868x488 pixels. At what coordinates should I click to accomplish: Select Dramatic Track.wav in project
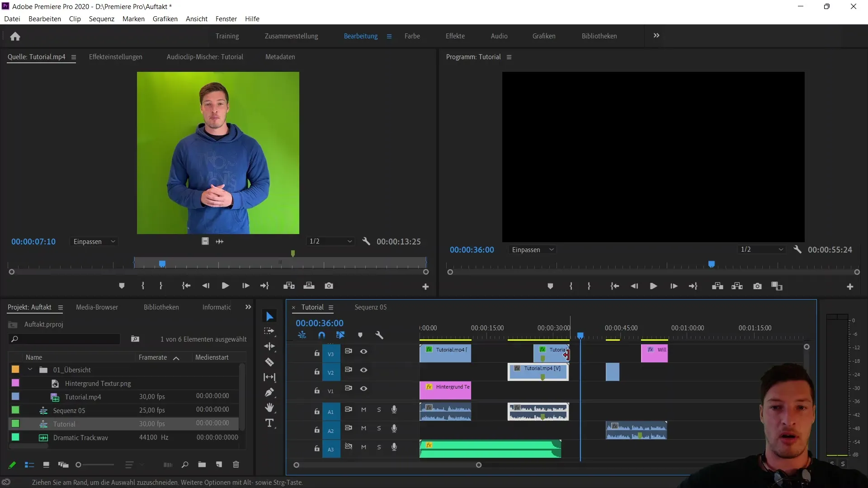(x=80, y=437)
